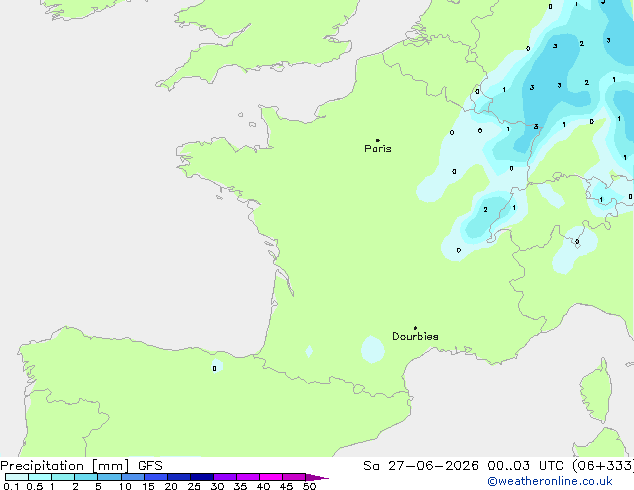This screenshot has height=490, width=634.
Task: Click the Paris city label
Action: (x=378, y=149)
